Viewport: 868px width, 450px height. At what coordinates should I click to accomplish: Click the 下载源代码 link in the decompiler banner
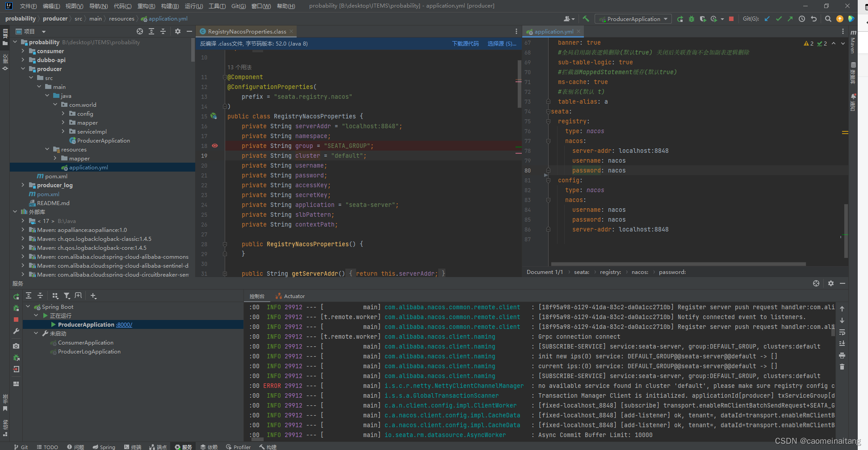pos(465,43)
